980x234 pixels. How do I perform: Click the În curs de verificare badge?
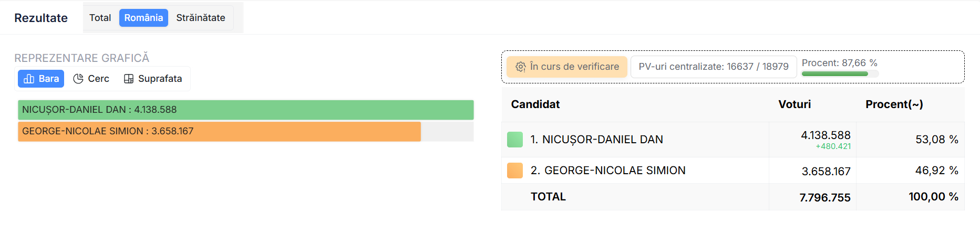point(567,67)
